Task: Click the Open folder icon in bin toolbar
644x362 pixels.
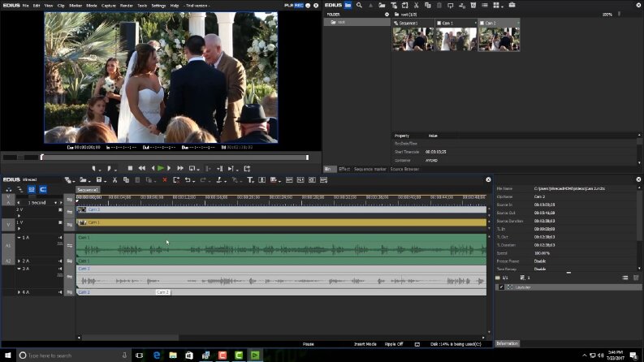Action: (382, 5)
